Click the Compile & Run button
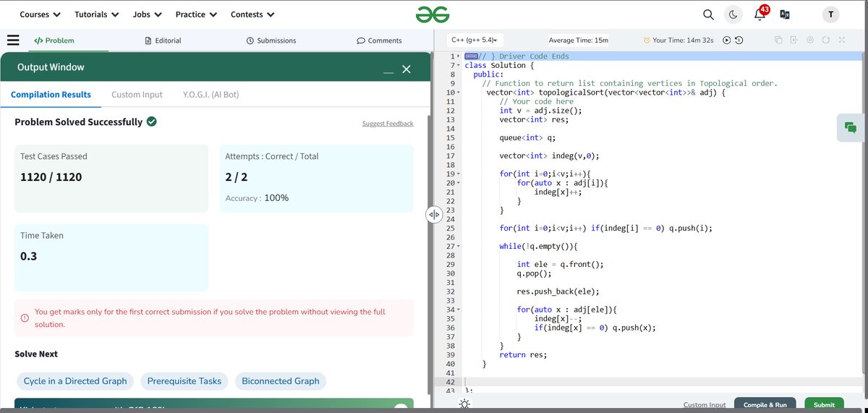This screenshot has width=868, height=413. coord(765,405)
